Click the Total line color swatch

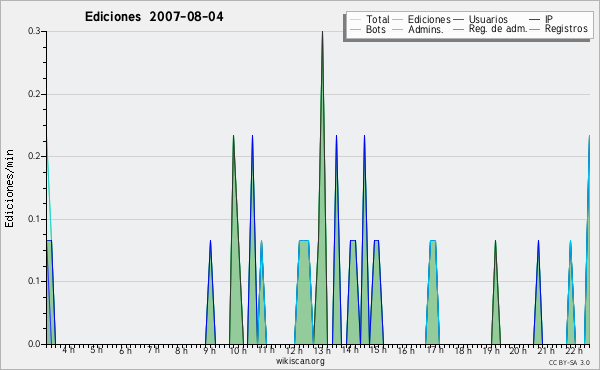click(355, 20)
